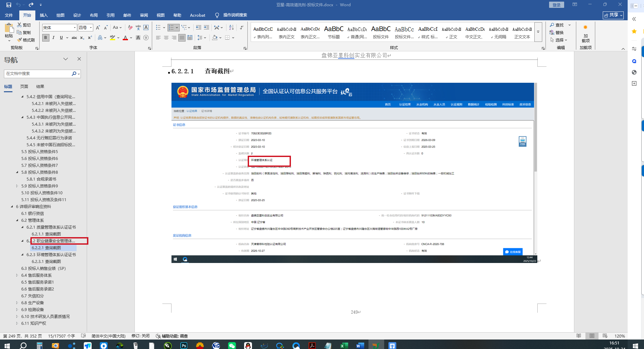Screen dimensions: 644x349
Task: Open the Change Case (Aa) dropdown
Action: (x=117, y=28)
